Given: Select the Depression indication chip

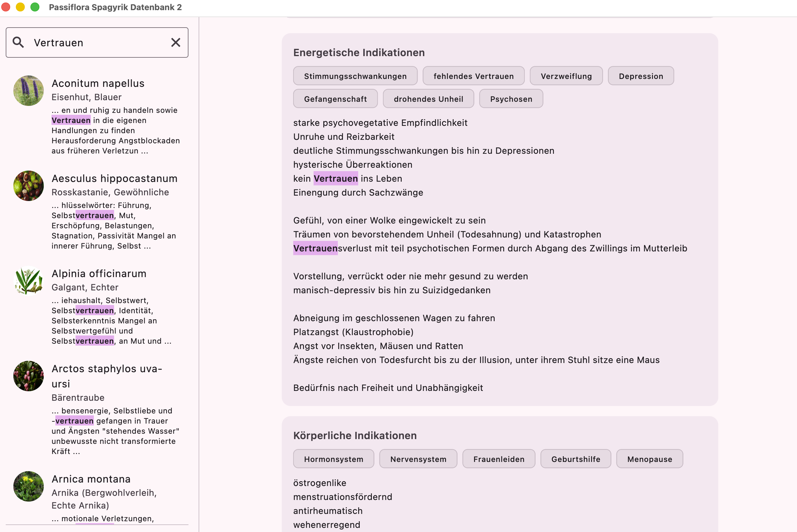Looking at the screenshot, I should tap(641, 76).
